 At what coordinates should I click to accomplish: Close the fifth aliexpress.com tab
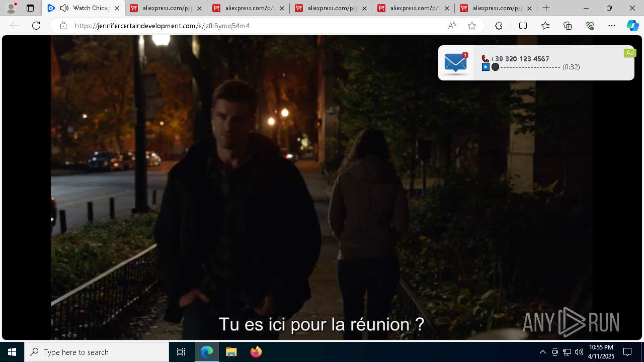click(529, 8)
